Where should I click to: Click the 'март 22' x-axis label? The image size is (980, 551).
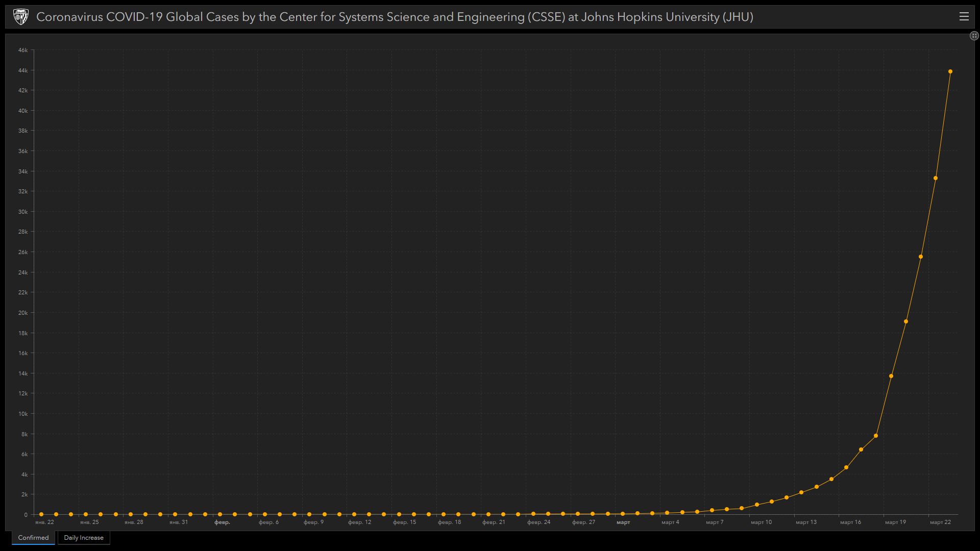coord(940,522)
